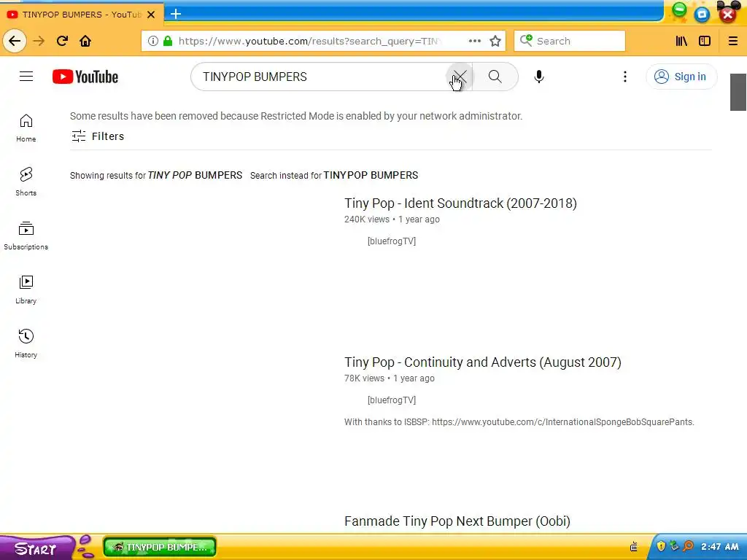This screenshot has width=747, height=560.
Task: Open the START menu button
Action: click(36, 548)
